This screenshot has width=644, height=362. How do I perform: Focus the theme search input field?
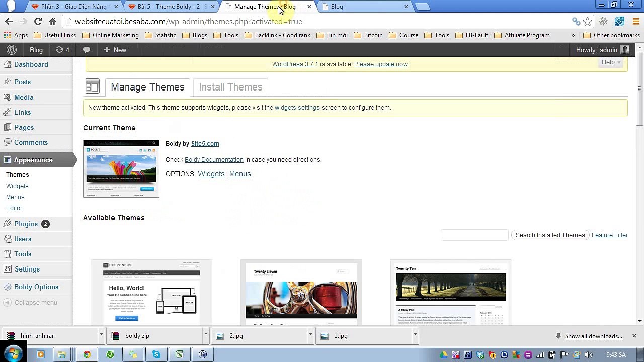[x=474, y=235]
